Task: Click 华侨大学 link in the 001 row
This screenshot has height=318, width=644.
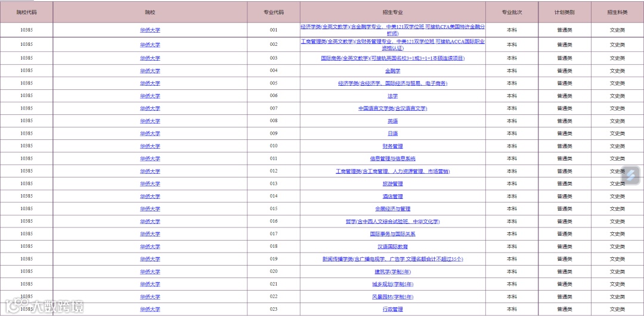Action: tap(150, 30)
